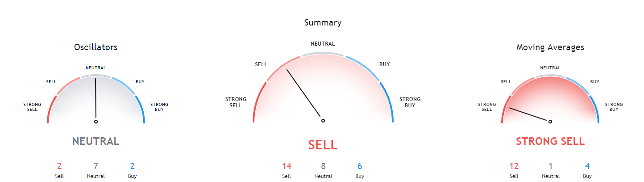Click the Summary sell count 14
The height and width of the screenshot is (182, 644).
(x=287, y=166)
